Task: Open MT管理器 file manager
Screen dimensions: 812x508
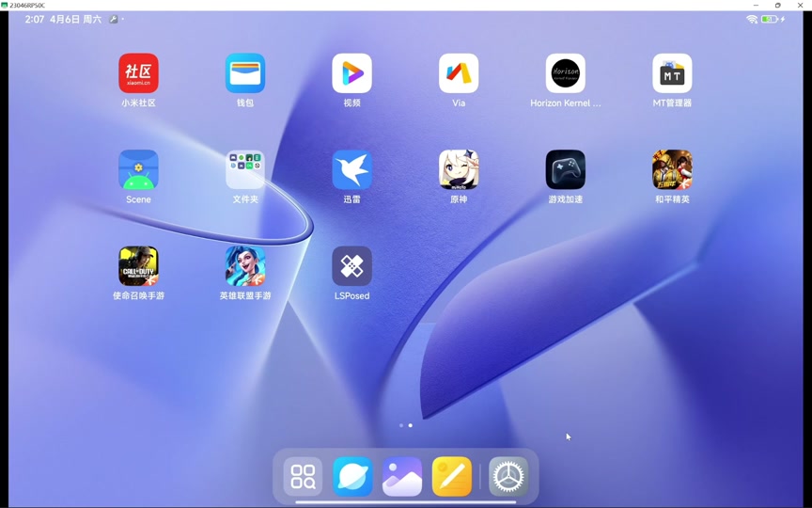Action: [672, 73]
